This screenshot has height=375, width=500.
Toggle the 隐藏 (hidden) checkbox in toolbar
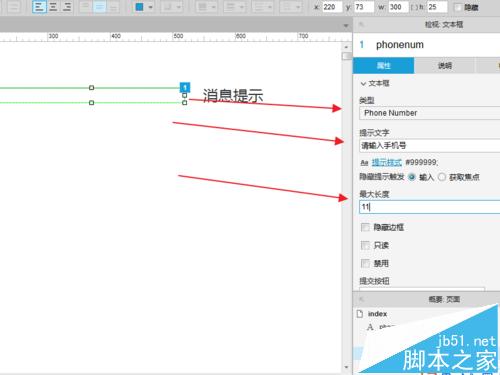(459, 7)
